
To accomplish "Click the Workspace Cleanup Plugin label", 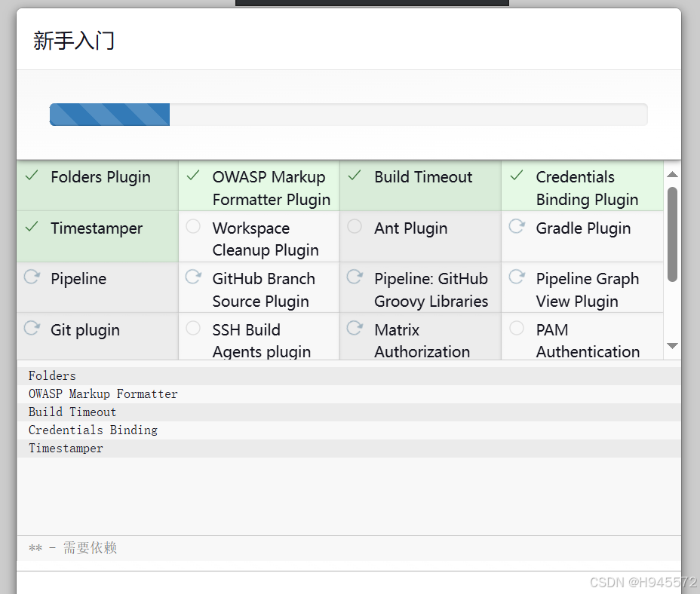I will click(266, 239).
